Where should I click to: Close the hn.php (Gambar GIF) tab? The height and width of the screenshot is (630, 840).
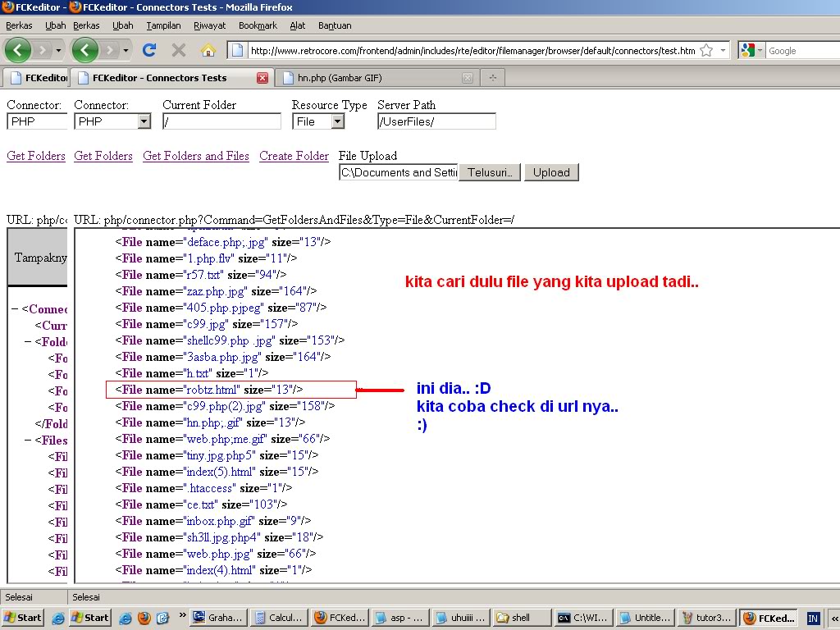coord(467,78)
